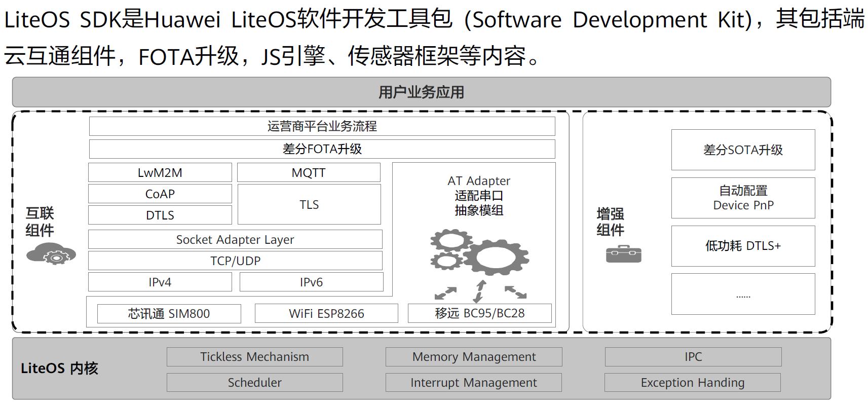Select the 芯讯通 SIM800 module box
The image size is (868, 404).
coord(169,313)
